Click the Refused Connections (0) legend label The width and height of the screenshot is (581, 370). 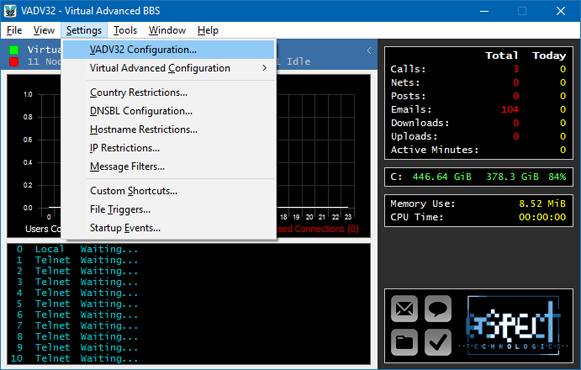(x=318, y=229)
